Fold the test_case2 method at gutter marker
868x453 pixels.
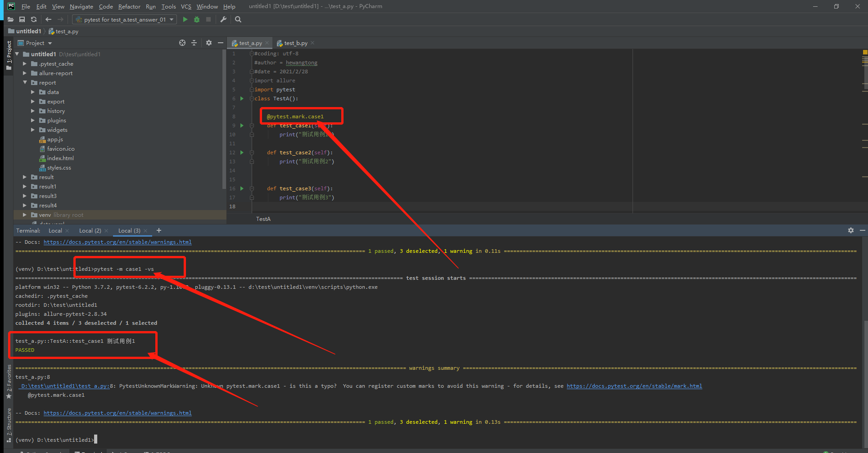point(252,152)
